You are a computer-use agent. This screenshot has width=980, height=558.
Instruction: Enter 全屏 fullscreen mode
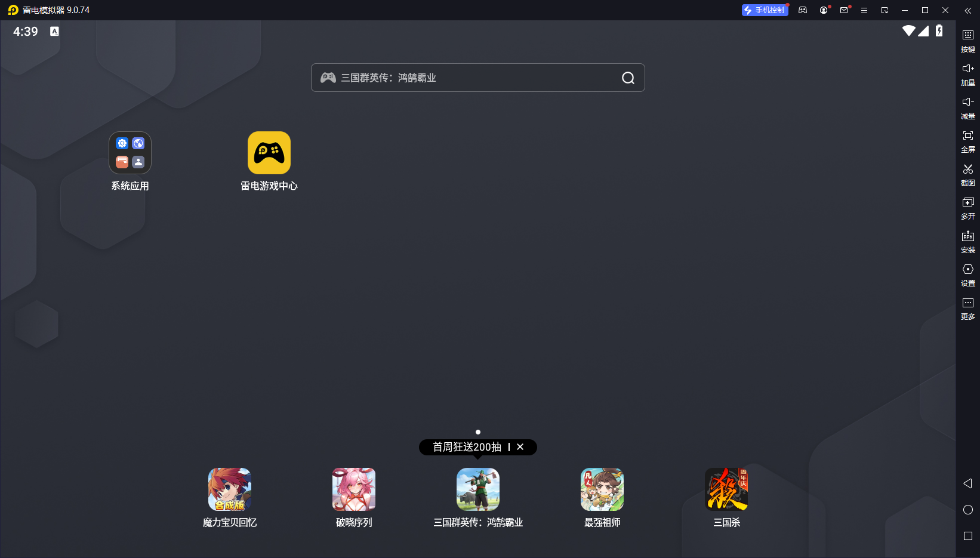coord(968,141)
